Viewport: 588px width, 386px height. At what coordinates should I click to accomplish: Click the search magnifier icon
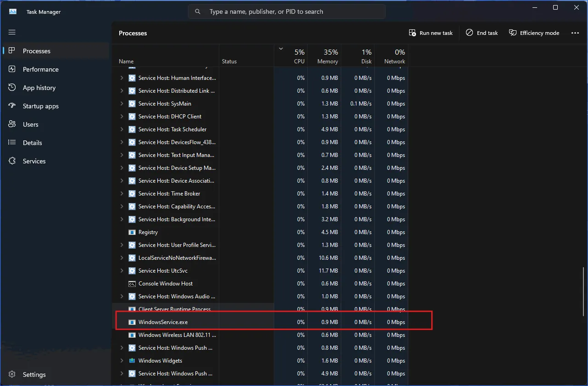click(197, 11)
